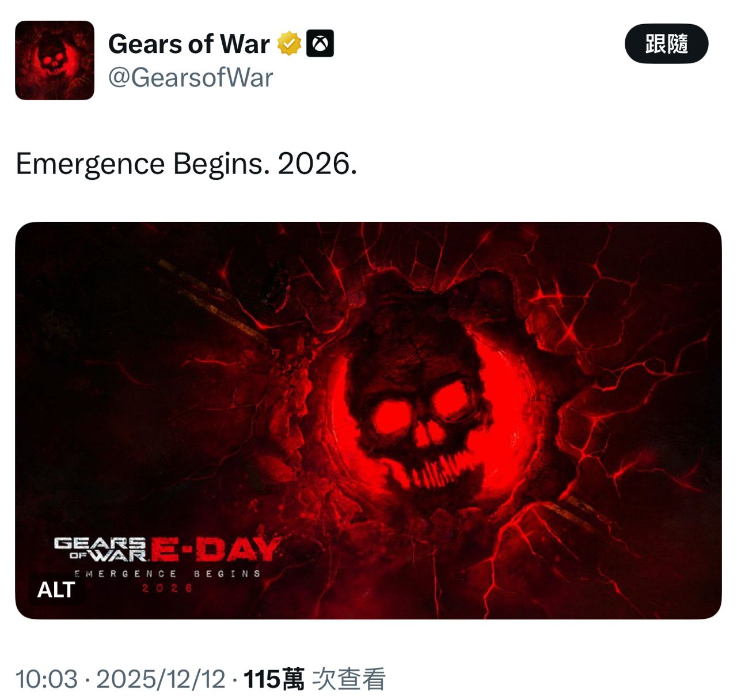Show the image description via ALT badge
This screenshot has width=737, height=700.
click(x=56, y=590)
